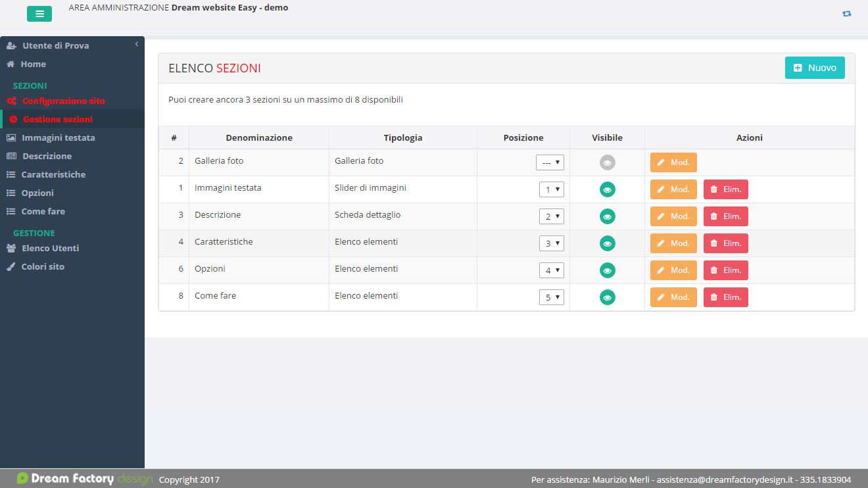The width and height of the screenshot is (868, 488).
Task: Collapse sidebar with the chevron arrow
Action: (x=137, y=44)
